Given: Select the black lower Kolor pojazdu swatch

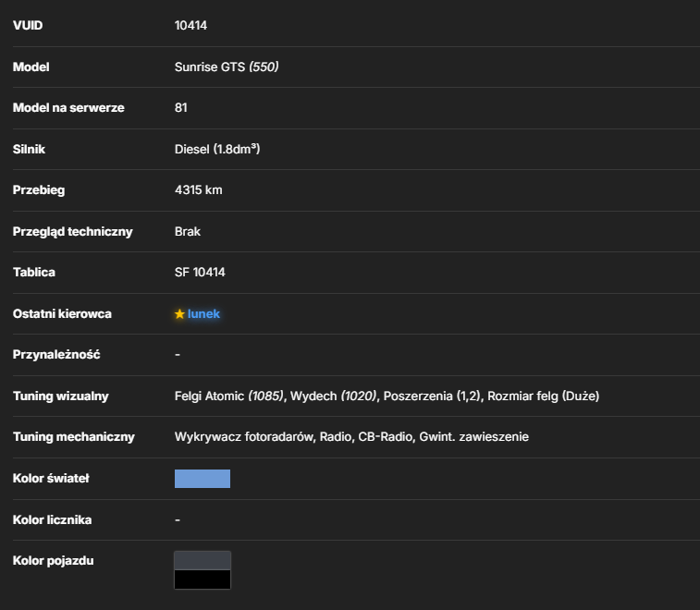Looking at the screenshot, I should coord(203,579).
